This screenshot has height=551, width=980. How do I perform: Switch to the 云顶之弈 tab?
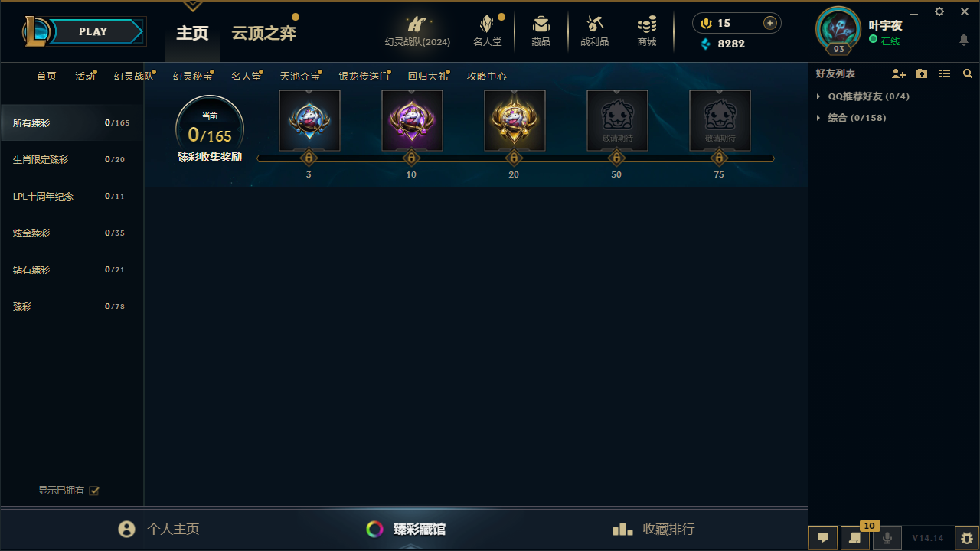pyautogui.click(x=264, y=33)
